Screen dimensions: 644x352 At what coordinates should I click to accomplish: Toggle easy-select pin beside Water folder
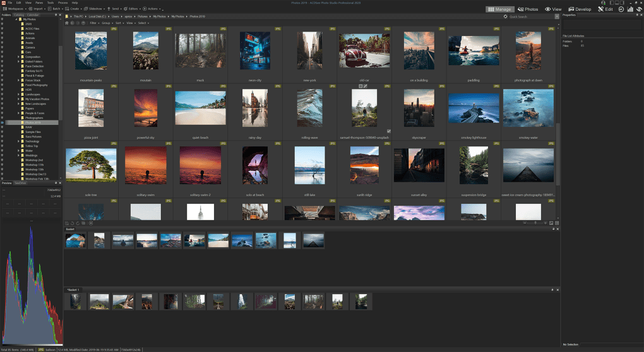point(2,151)
